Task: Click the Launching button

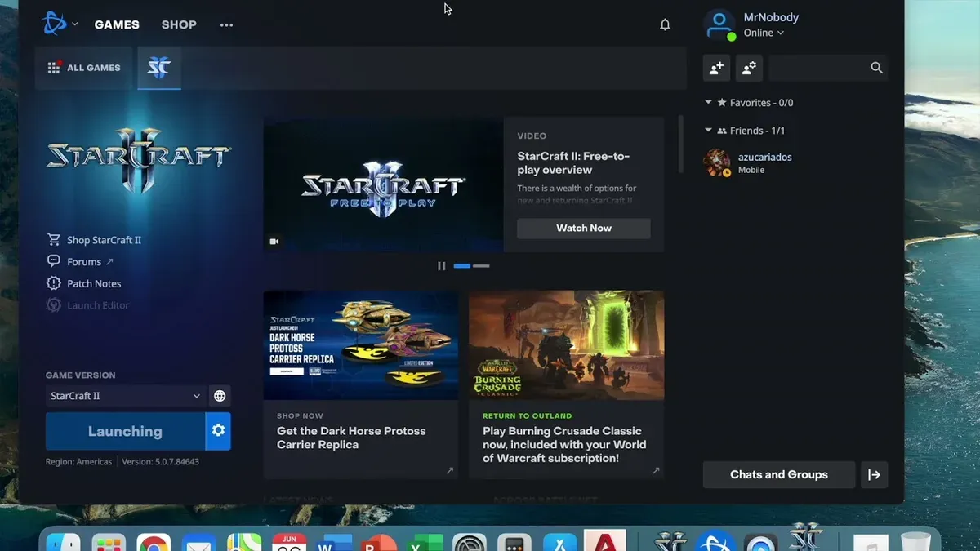Action: (125, 431)
